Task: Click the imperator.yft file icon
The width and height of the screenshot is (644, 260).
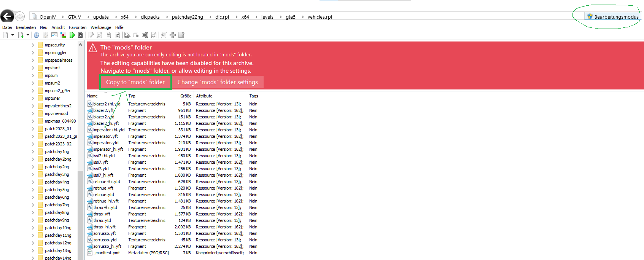Action: pyautogui.click(x=90, y=136)
